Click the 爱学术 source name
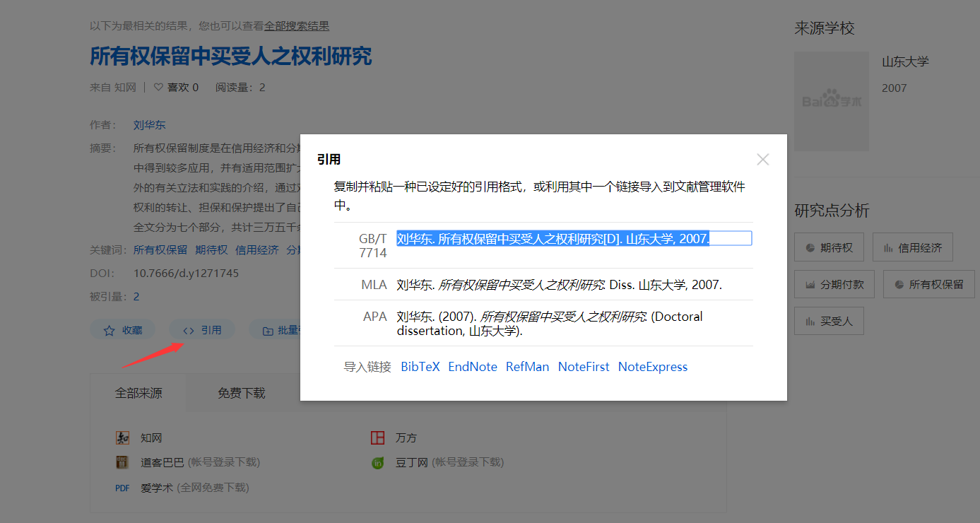 (x=157, y=488)
